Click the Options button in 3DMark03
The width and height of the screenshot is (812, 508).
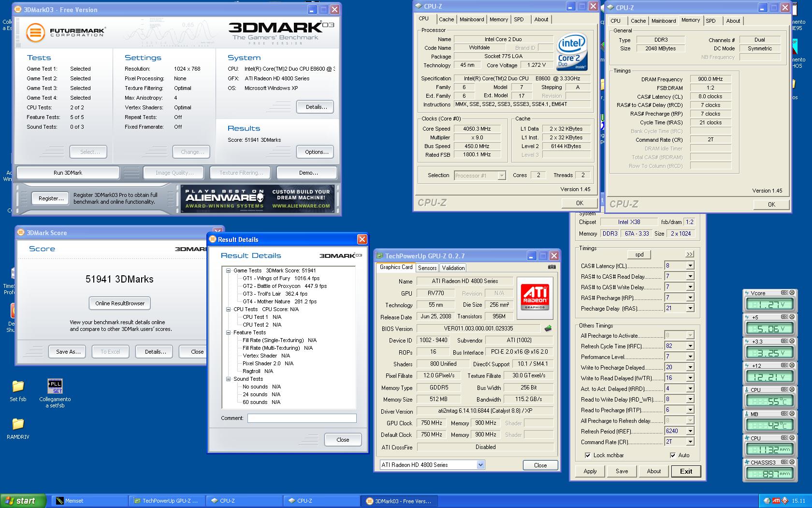pyautogui.click(x=317, y=152)
